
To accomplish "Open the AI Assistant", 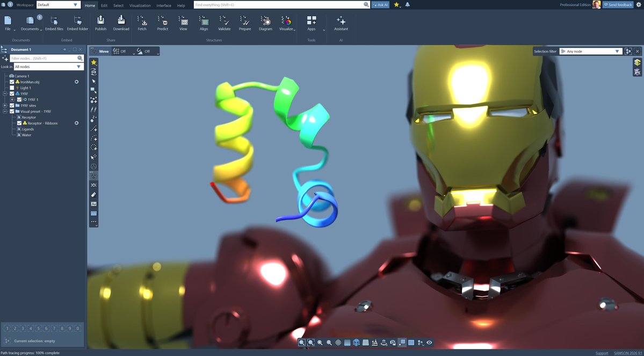I will pyautogui.click(x=341, y=23).
